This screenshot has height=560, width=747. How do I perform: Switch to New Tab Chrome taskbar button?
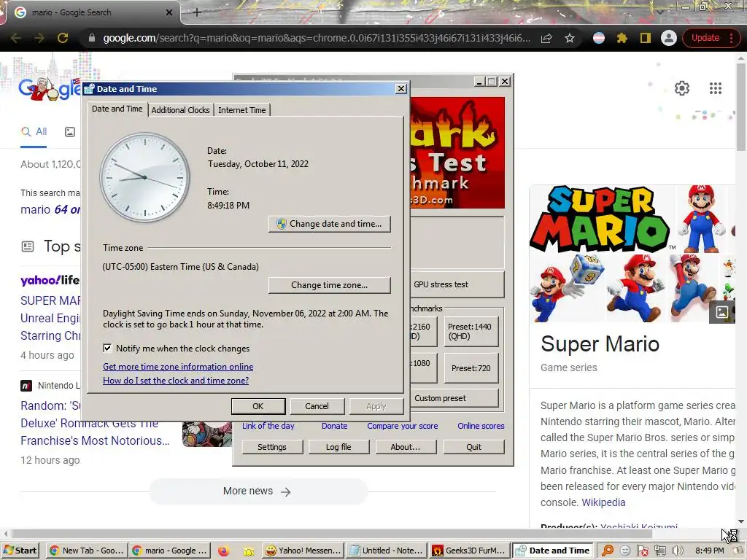point(87,551)
